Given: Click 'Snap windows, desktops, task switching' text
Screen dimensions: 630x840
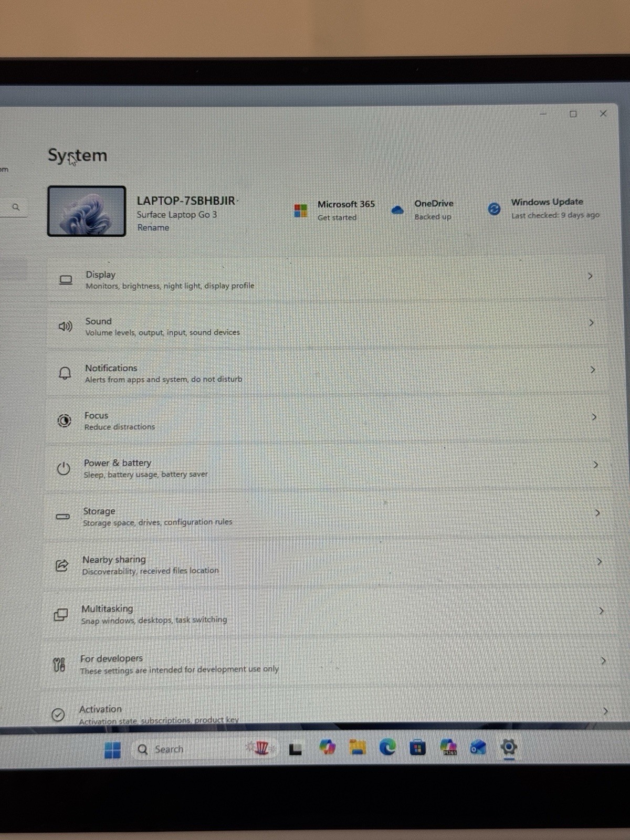Looking at the screenshot, I should (154, 620).
